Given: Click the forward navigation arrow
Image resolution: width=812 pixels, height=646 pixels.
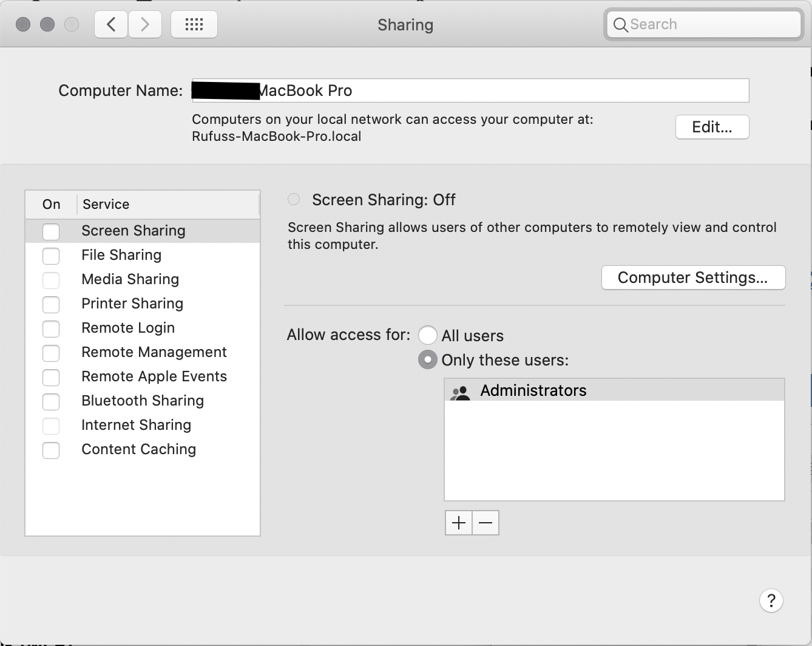Looking at the screenshot, I should [145, 24].
